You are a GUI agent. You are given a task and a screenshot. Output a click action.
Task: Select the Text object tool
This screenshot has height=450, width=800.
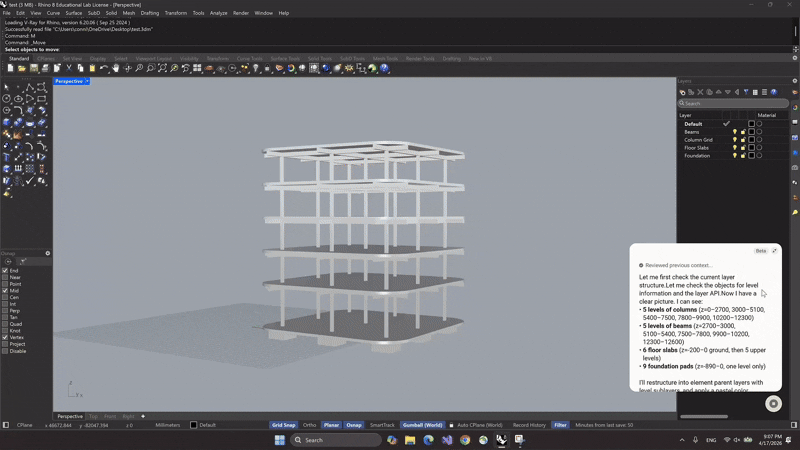(x=7, y=157)
